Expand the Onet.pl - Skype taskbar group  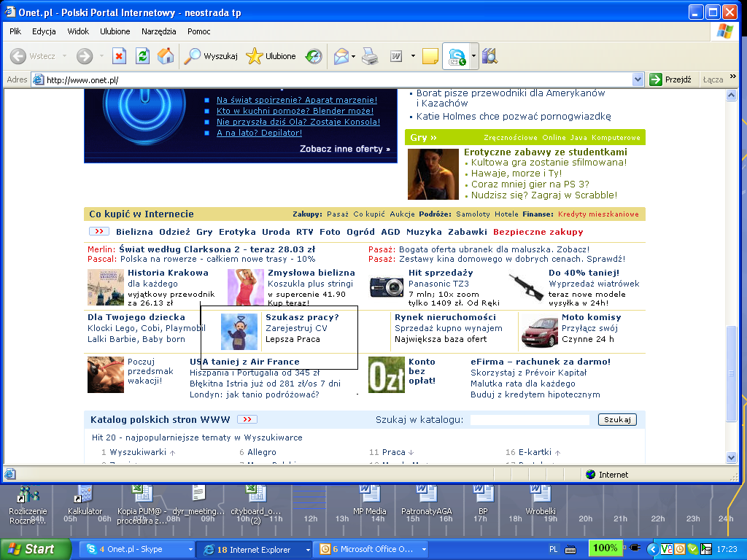coord(190,550)
